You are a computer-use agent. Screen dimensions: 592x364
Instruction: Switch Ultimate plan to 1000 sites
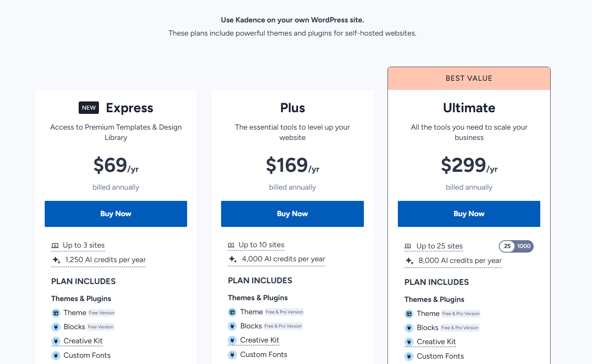[524, 246]
